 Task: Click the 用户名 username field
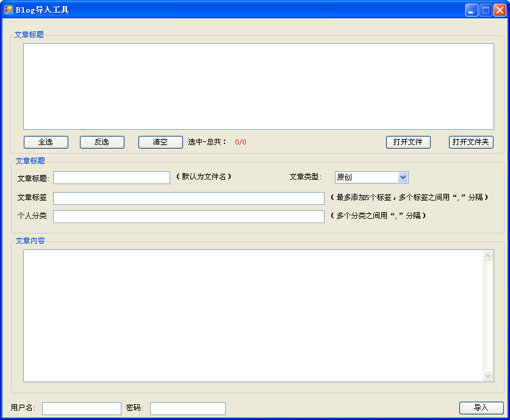(x=81, y=408)
